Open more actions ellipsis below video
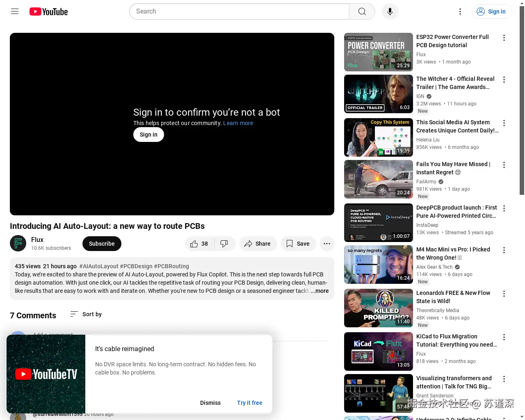525x420 pixels. tap(327, 244)
